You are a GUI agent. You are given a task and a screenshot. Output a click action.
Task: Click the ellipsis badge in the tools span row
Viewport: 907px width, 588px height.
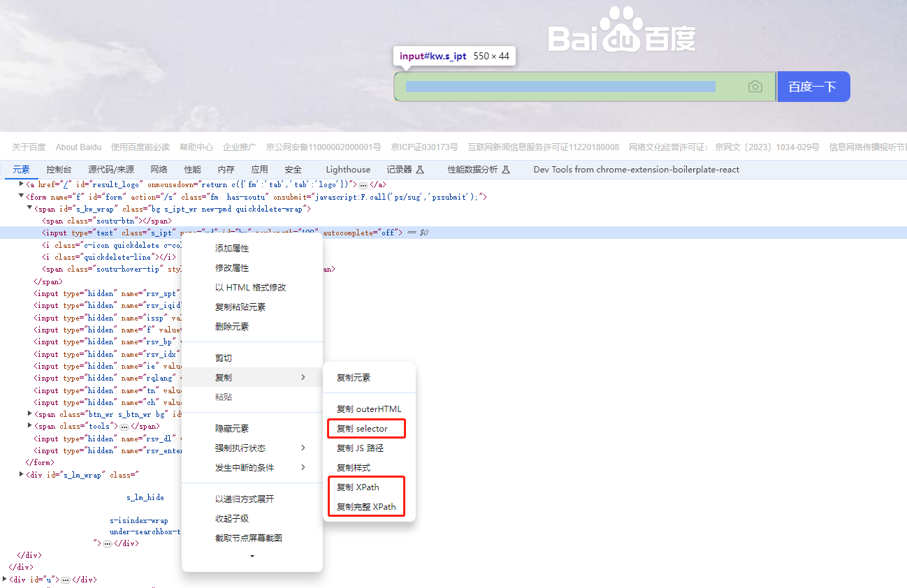pos(124,427)
